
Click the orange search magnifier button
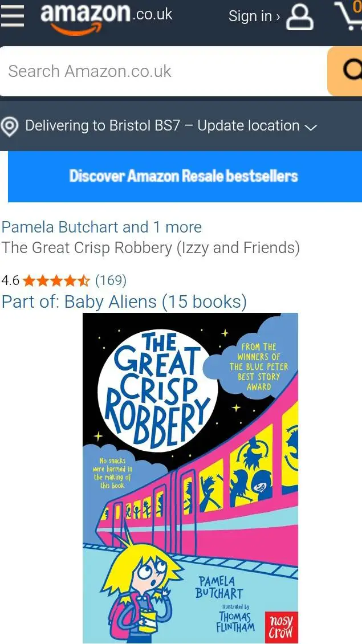pos(345,71)
